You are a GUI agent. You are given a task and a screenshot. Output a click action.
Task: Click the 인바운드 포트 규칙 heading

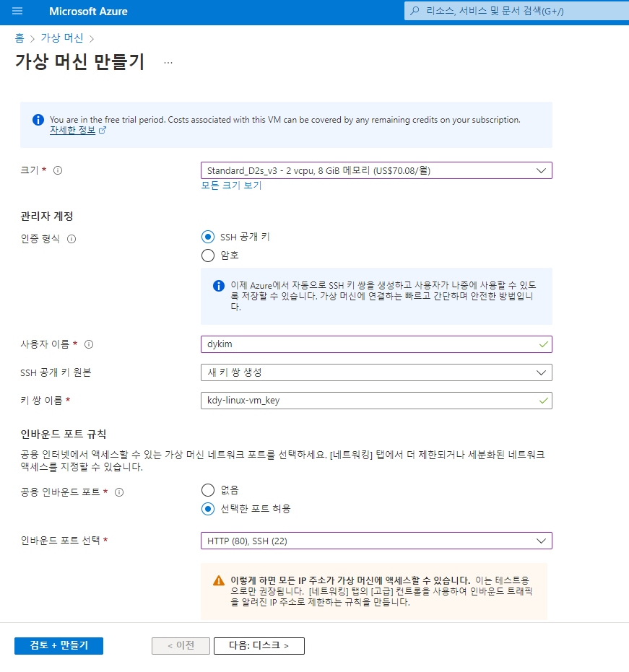pyautogui.click(x=63, y=434)
